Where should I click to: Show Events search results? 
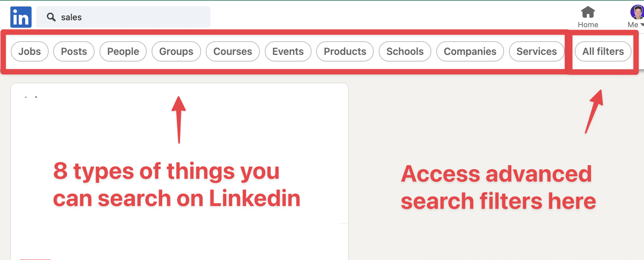(x=288, y=51)
